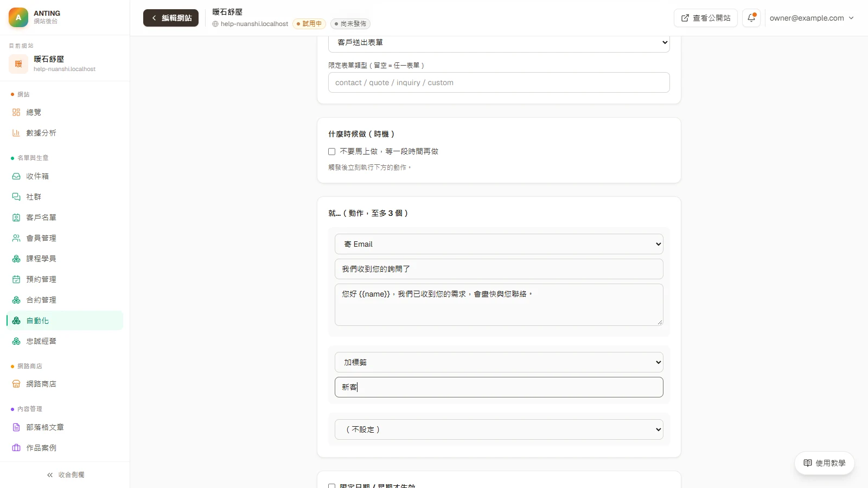Enable 不要馬上做，等一段時間再做 checkbox
This screenshot has height=488, width=868.
pos(331,152)
